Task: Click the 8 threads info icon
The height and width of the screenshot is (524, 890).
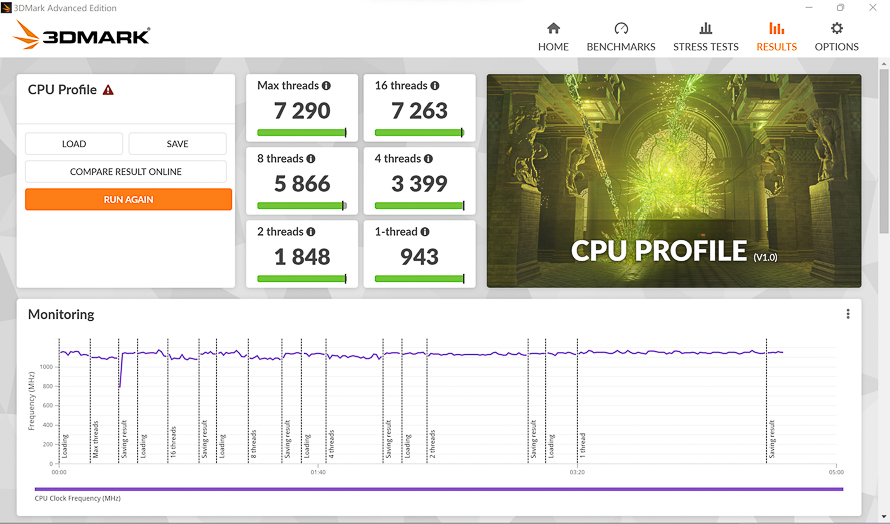Action: click(311, 159)
